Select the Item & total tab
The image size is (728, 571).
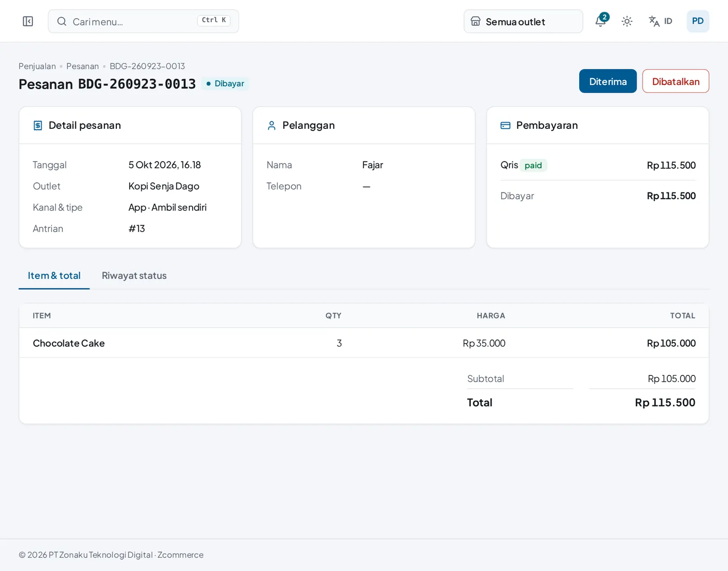54,276
